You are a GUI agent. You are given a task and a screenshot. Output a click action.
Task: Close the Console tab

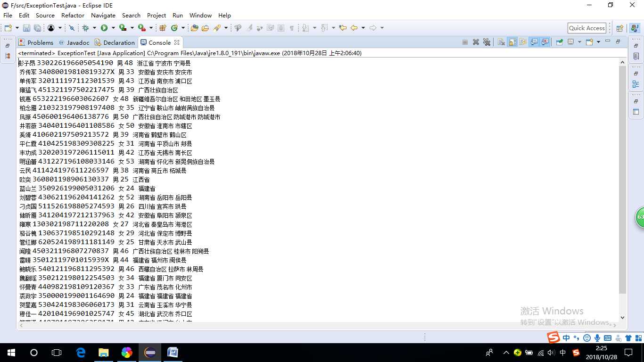tap(177, 42)
